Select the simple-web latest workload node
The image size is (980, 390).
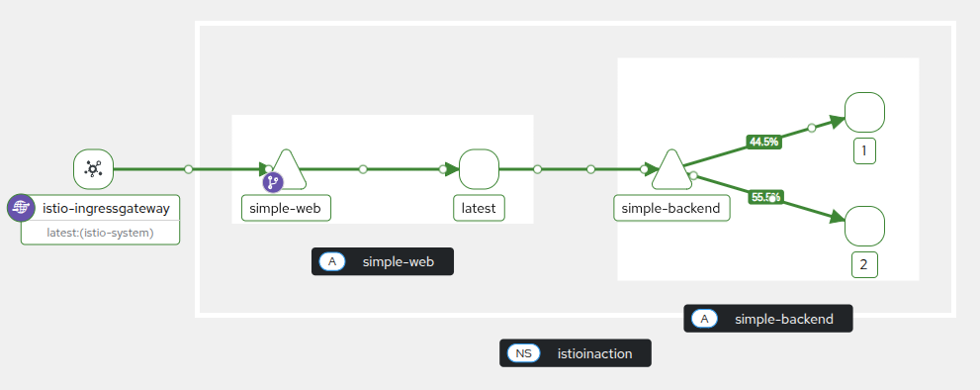point(479,169)
